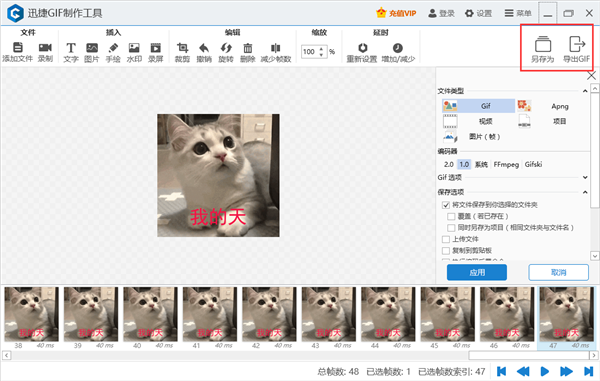Viewport: 600px width, 381px height.
Task: Add a watermark with the 水印 icon
Action: tap(134, 48)
